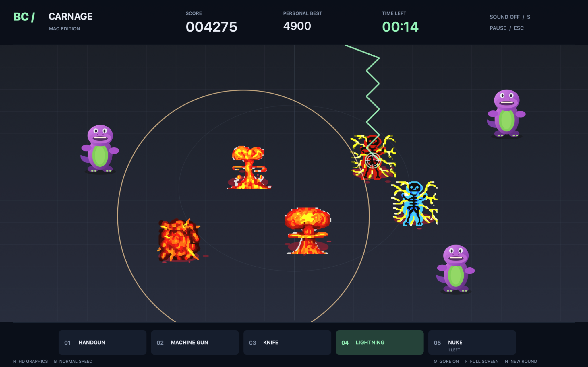The width and height of the screenshot is (588, 367).
Task: Select the Lightning weapon slot
Action: [380, 342]
